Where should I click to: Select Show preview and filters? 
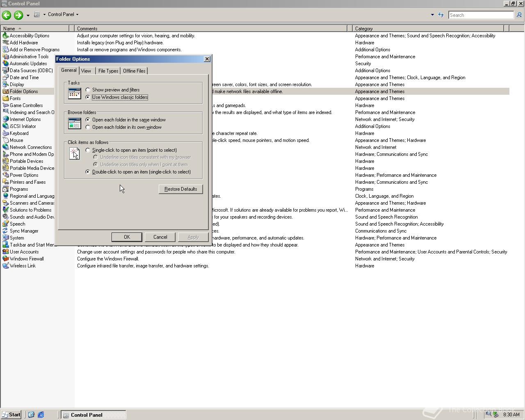click(112, 90)
